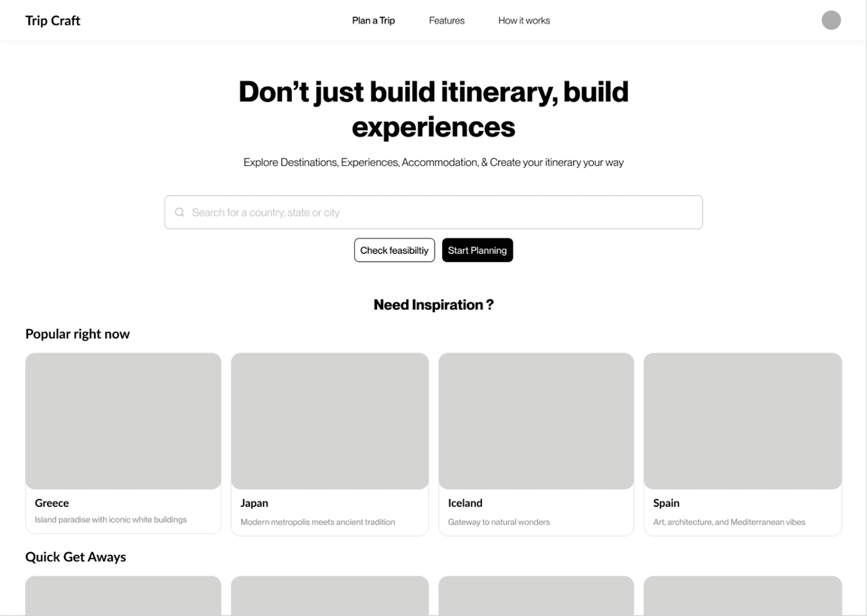This screenshot has height=616, width=867.
Task: Click the Trip Craft logo
Action: (53, 21)
